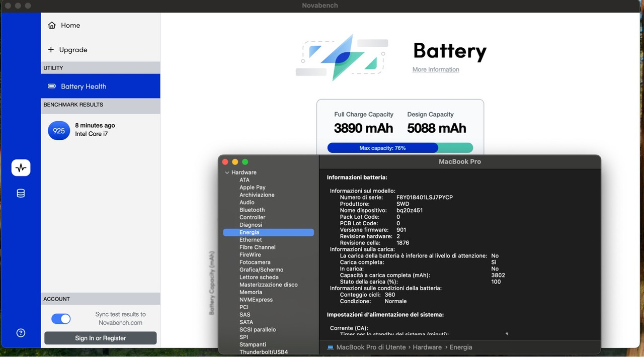
Task: Click the database icon in the blue rail
Action: click(21, 194)
